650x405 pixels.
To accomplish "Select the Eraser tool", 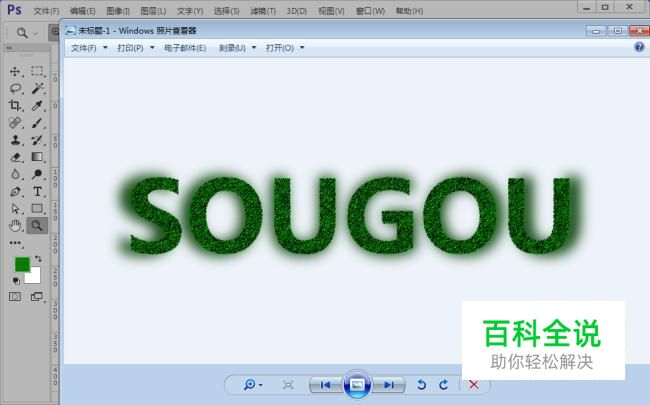I will (15, 157).
